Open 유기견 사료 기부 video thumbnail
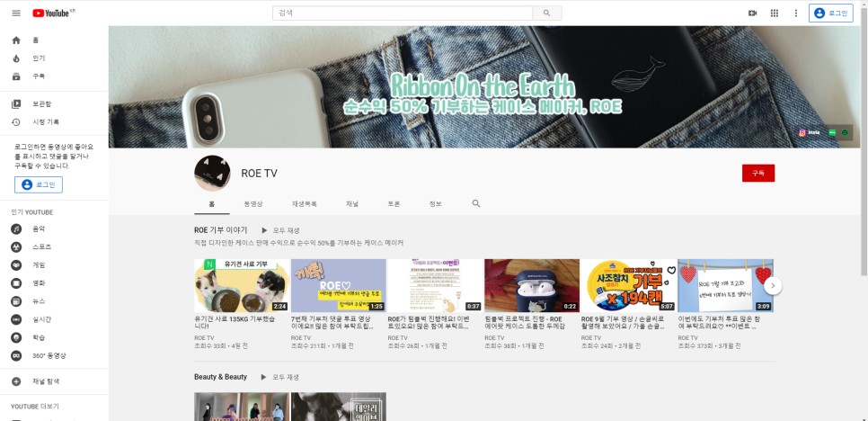868x421 pixels. pos(242,286)
